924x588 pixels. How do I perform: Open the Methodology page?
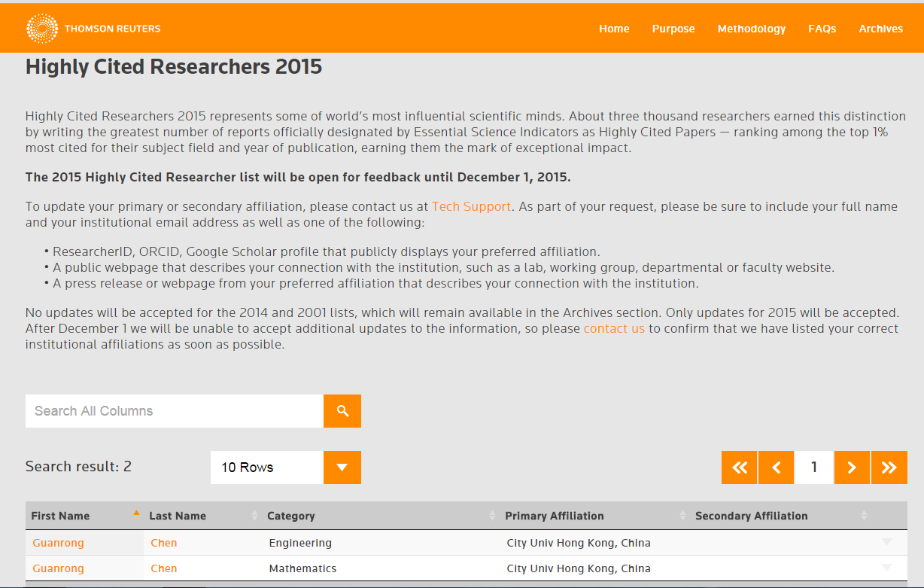coord(752,29)
